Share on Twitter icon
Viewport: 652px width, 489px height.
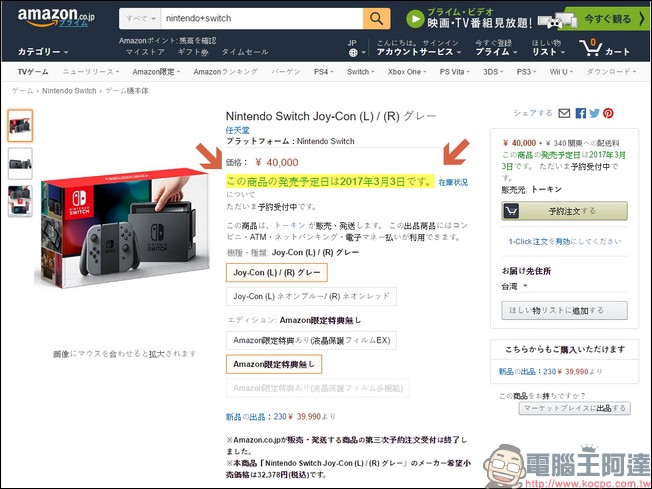pos(594,113)
